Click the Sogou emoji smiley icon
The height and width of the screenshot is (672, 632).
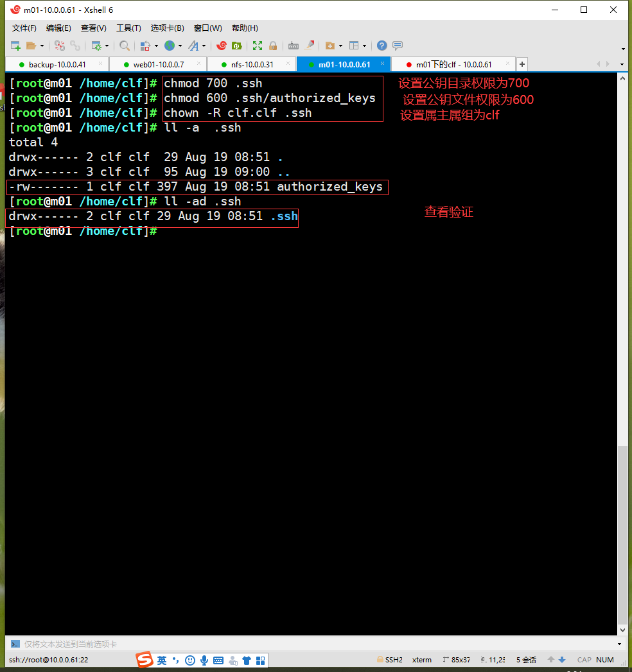click(190, 660)
